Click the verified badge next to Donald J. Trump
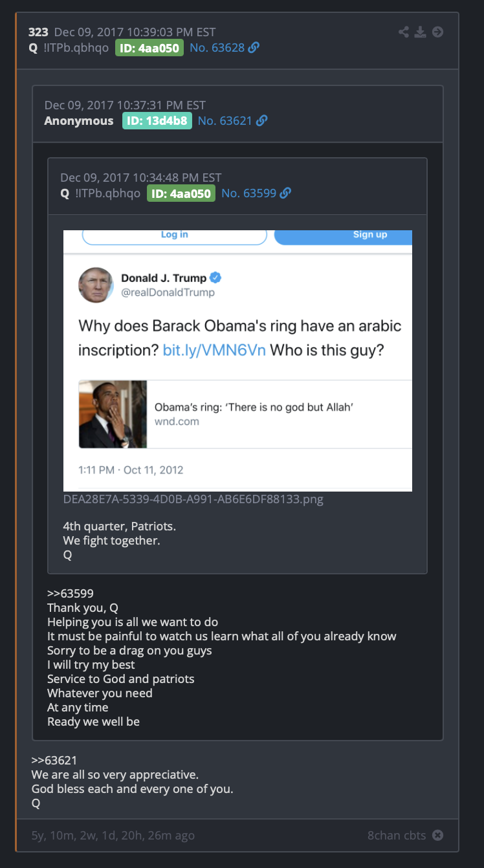Image resolution: width=484 pixels, height=868 pixels. (216, 278)
